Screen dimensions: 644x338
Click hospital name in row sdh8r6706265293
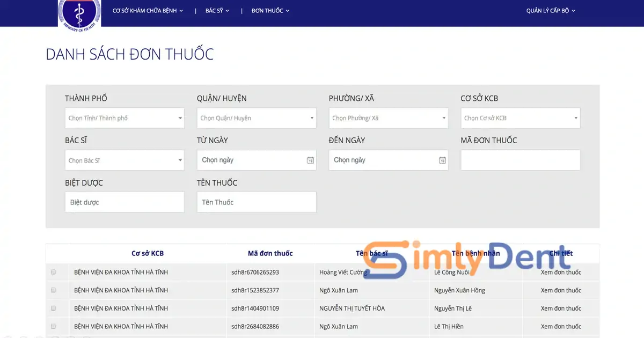pos(121,272)
